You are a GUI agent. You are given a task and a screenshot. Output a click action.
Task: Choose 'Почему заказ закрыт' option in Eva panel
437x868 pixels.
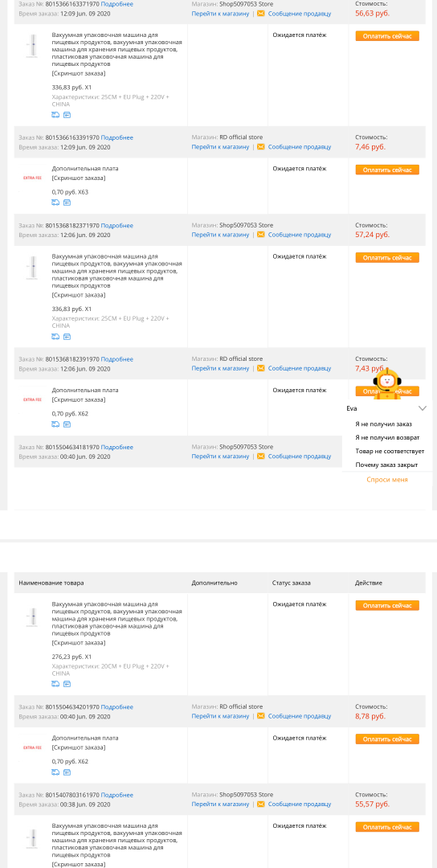386,465
